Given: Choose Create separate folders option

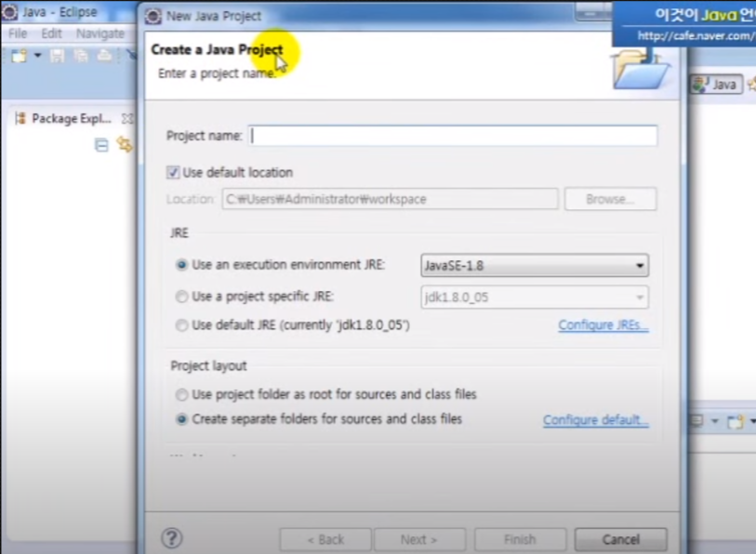Looking at the screenshot, I should click(x=181, y=419).
